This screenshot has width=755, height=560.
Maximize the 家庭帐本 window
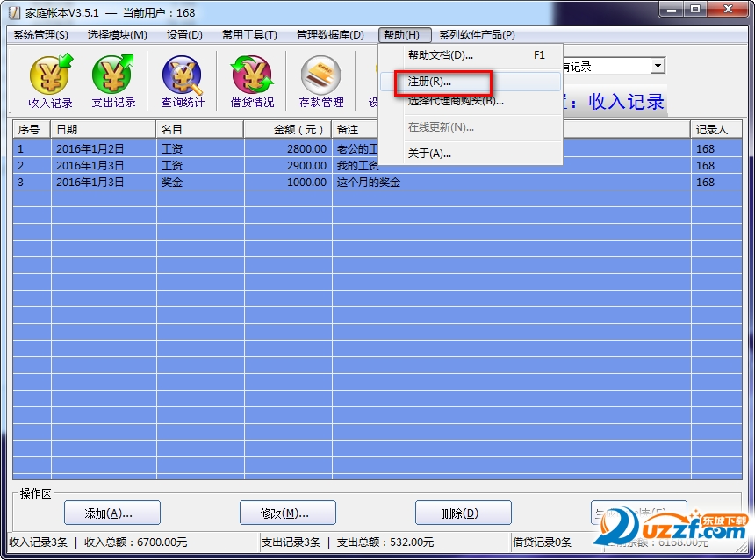click(x=695, y=9)
